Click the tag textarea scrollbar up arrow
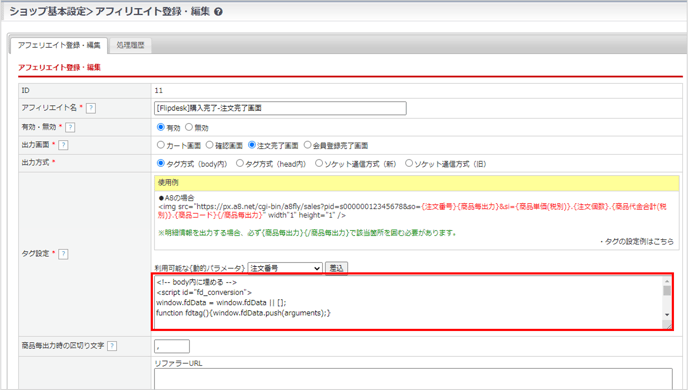Image resolution: width=688 pixels, height=390 pixels. click(x=667, y=281)
